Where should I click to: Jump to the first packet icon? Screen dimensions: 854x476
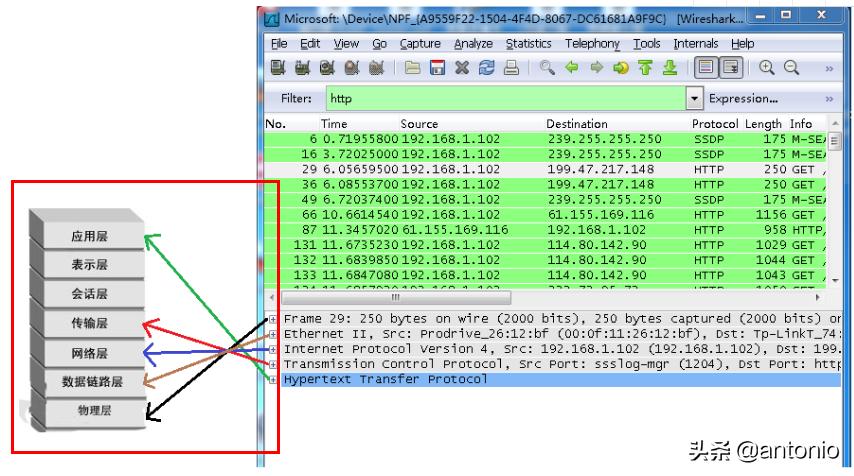point(645,68)
